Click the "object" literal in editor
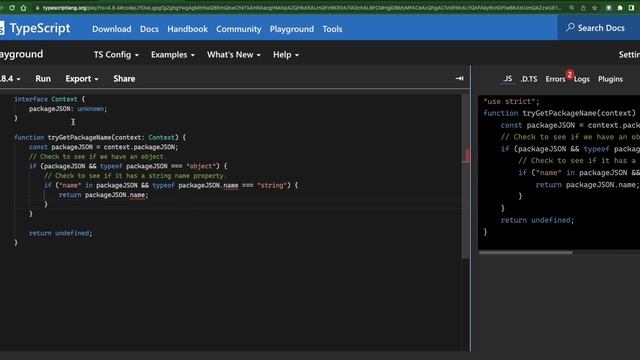This screenshot has height=360, width=640. pyautogui.click(x=201, y=166)
